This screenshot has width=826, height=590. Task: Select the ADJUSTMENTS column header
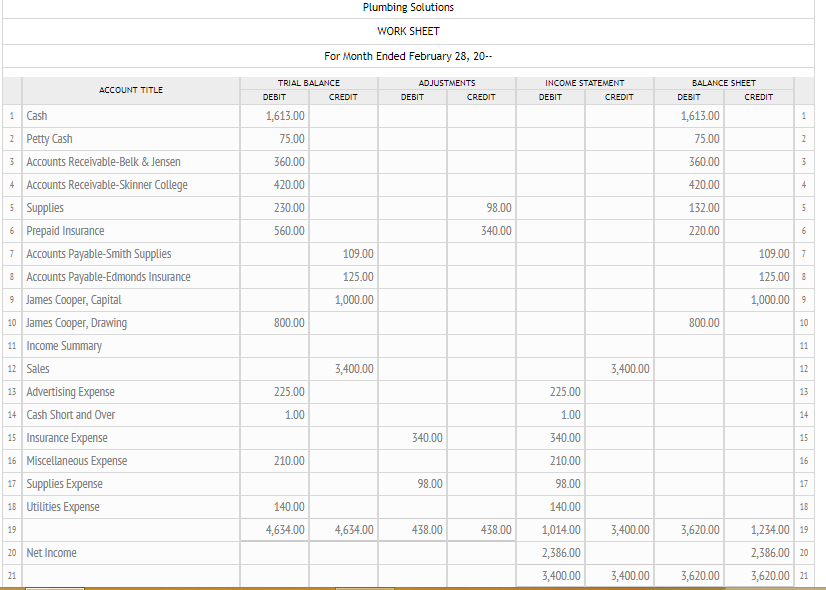tap(447, 83)
